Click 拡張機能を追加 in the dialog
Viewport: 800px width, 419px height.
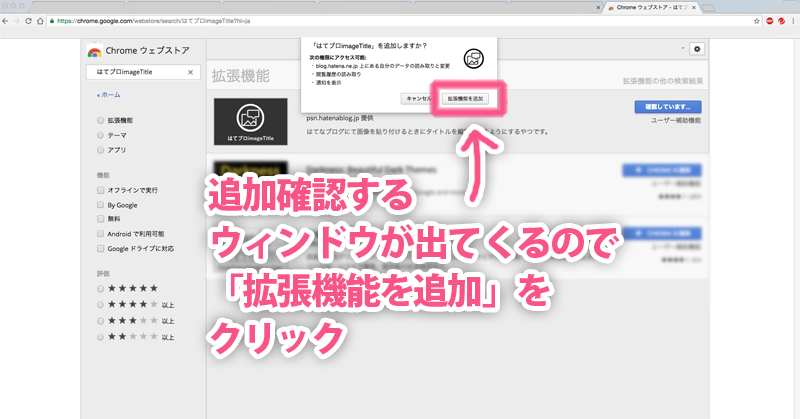465,98
